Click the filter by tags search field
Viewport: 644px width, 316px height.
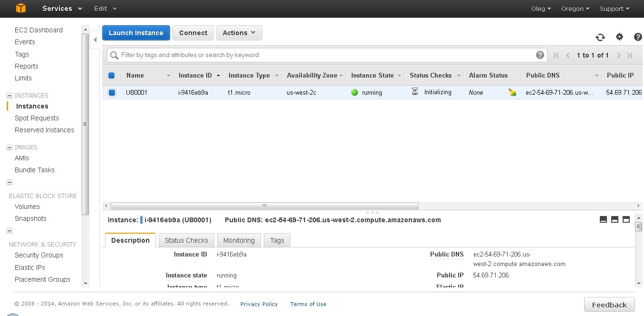pyautogui.click(x=327, y=55)
